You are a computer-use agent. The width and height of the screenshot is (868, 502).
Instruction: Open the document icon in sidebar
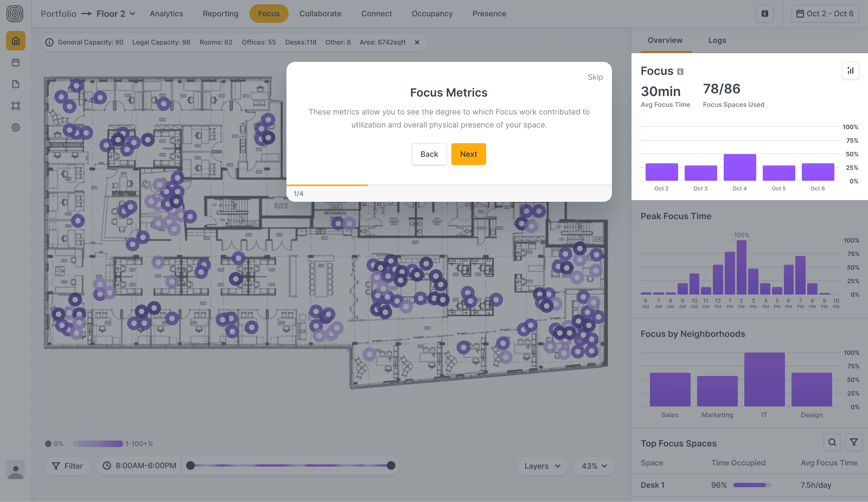16,84
